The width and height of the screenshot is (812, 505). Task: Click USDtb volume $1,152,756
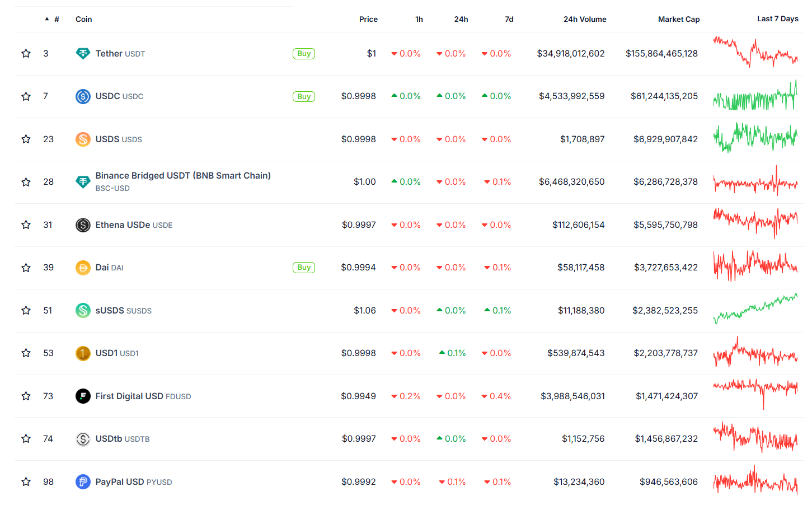click(583, 439)
